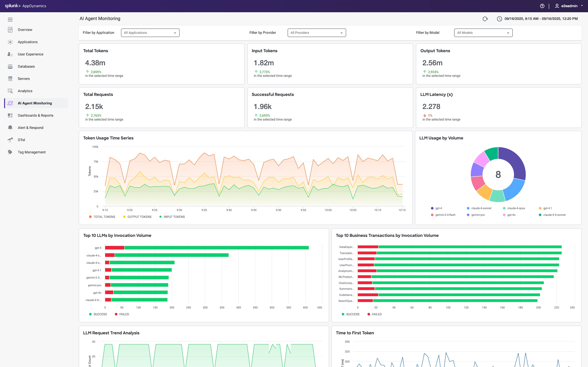Viewport: 588px width, 367px height.
Task: Open the All Models filter dropdown
Action: click(x=483, y=33)
